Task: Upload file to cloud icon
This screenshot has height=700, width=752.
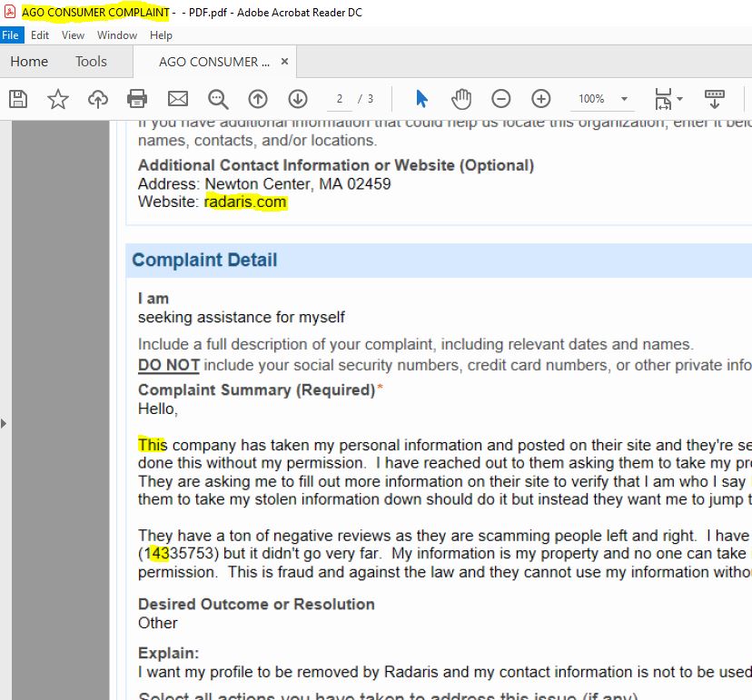Action: pos(98,99)
